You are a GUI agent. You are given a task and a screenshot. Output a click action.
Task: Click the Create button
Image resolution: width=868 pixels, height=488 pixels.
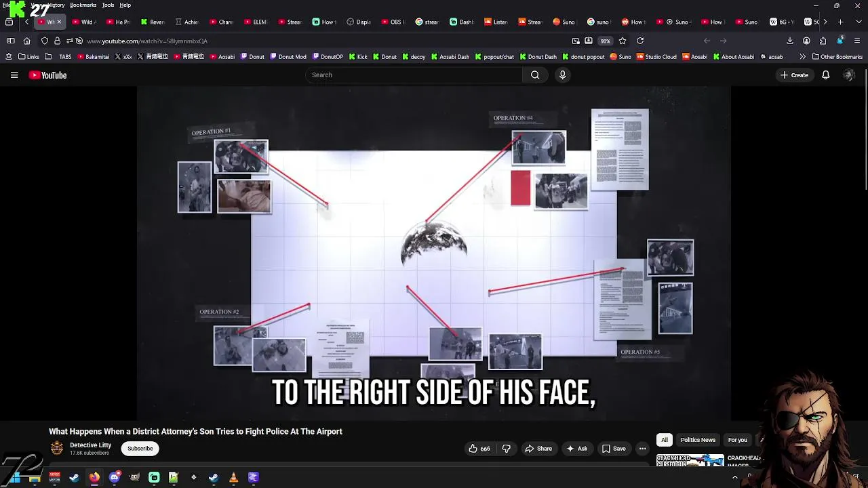(794, 75)
